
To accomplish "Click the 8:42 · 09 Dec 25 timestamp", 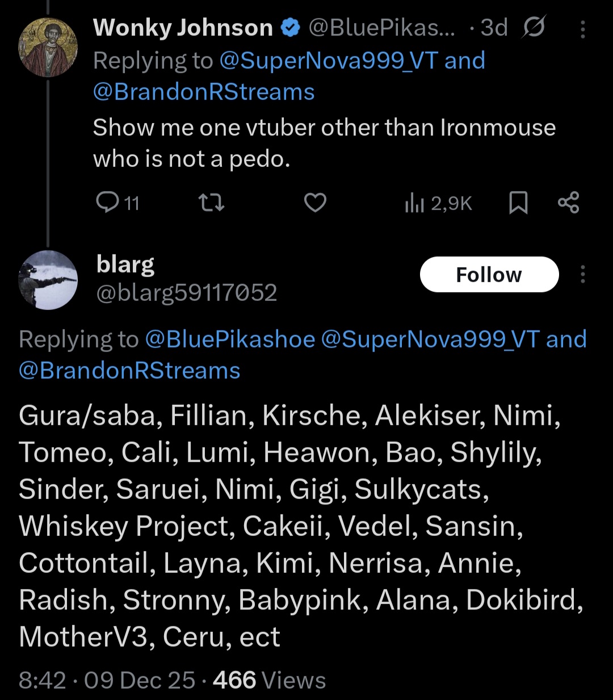I will click(x=107, y=680).
